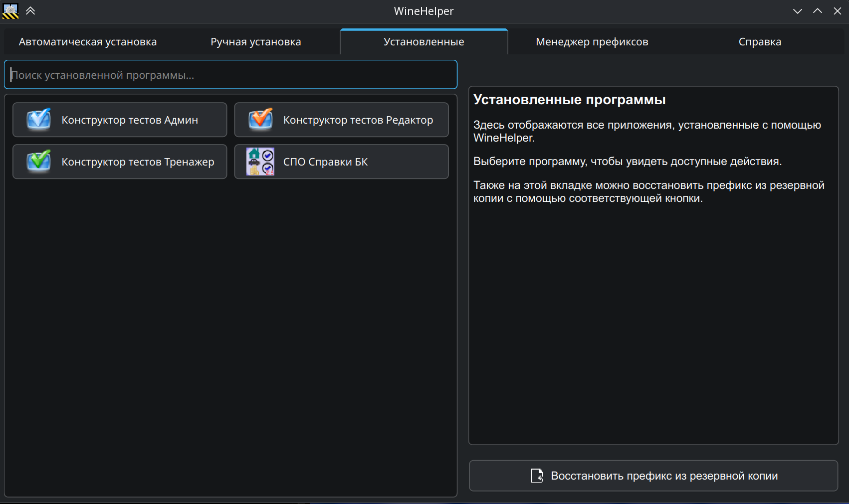Click the Установленные программы heading in info panel

(x=569, y=100)
